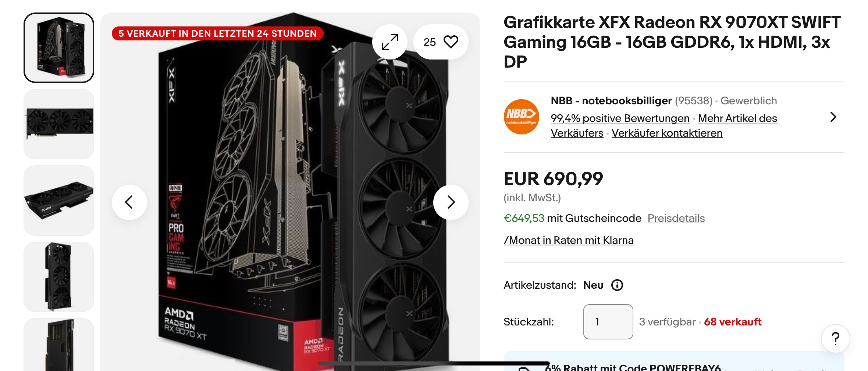Screen dimensions: 868x371
Task: Open 99,4% positive Bewertungen link
Action: coord(620,118)
